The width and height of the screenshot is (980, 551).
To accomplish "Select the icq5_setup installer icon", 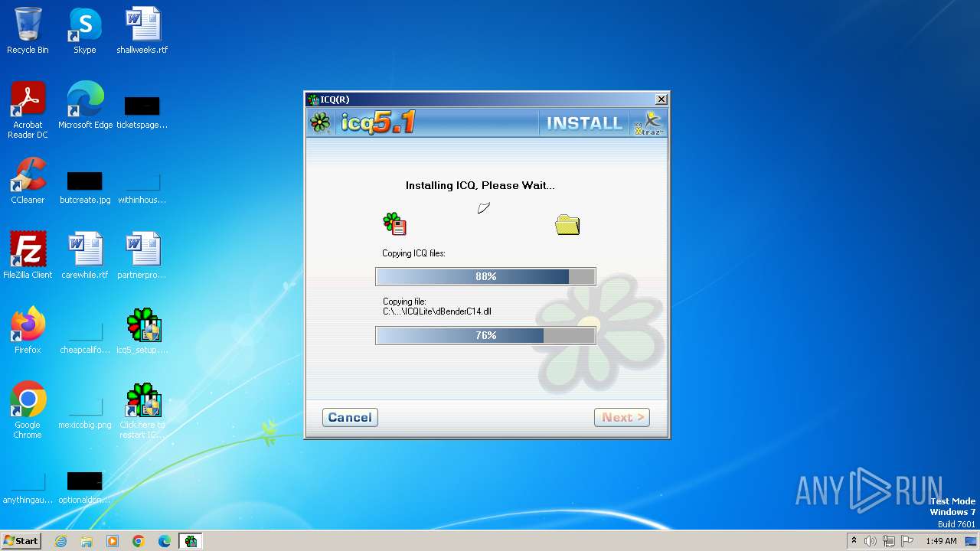I will pos(142,331).
